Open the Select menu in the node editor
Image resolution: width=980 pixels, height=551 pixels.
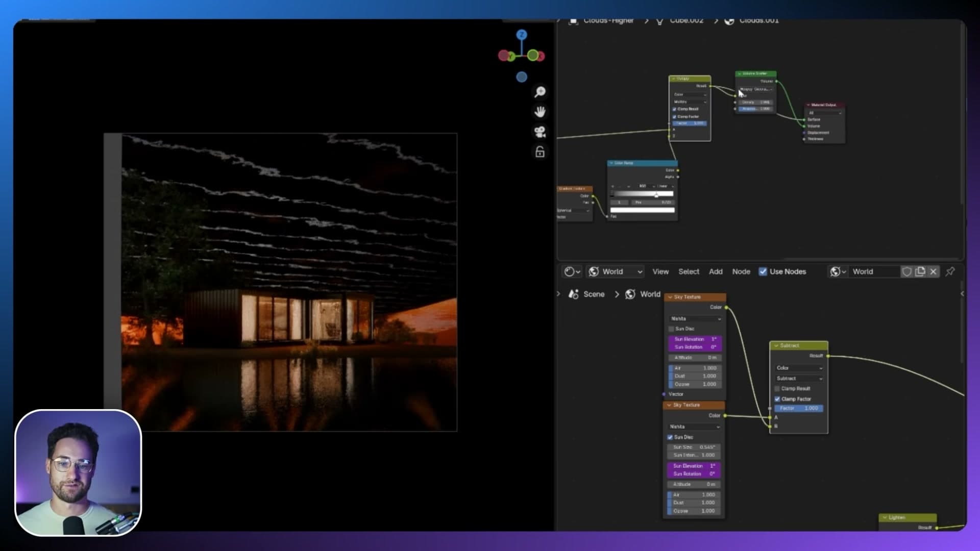coord(689,272)
